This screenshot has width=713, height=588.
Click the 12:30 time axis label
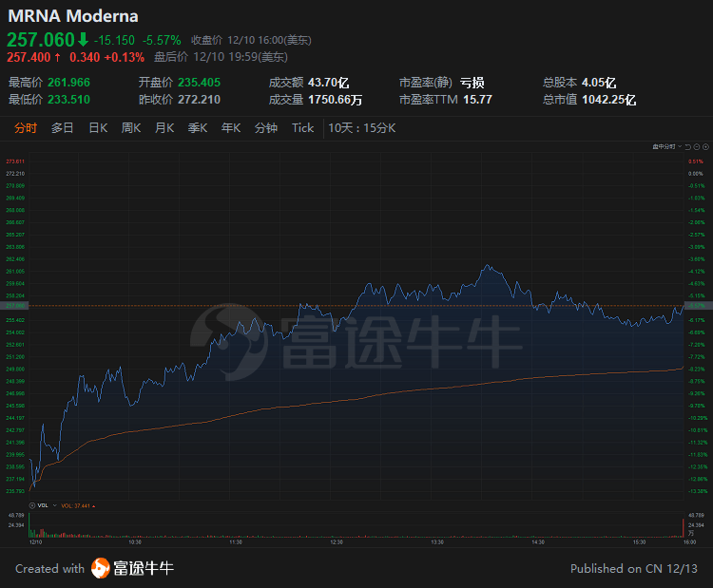point(336,542)
